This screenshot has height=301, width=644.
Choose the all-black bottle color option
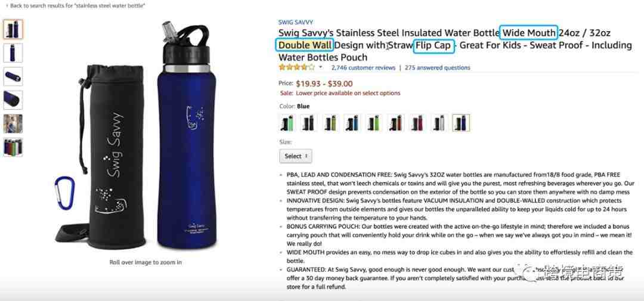click(x=308, y=123)
